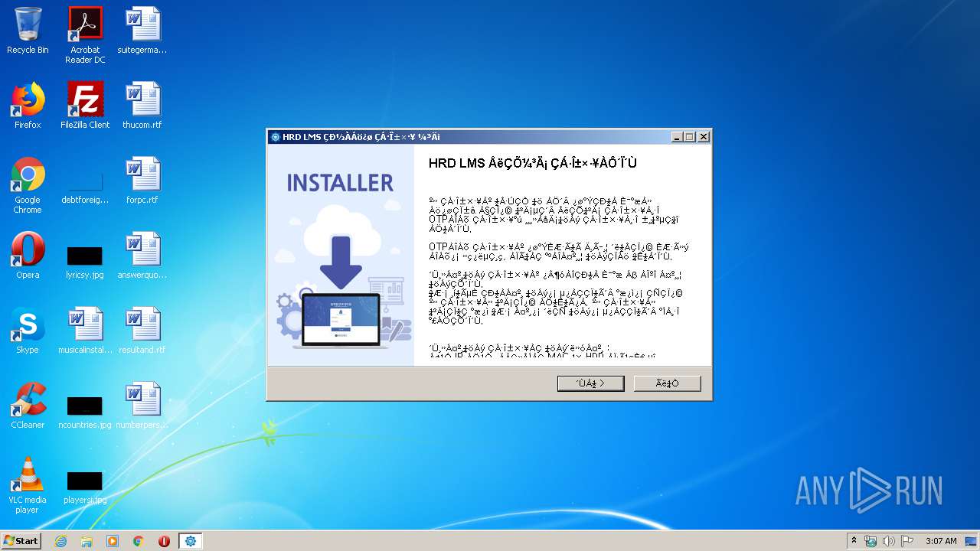The width and height of the screenshot is (980, 551).
Task: Click the 3:07 AM system clock
Action: 941,541
